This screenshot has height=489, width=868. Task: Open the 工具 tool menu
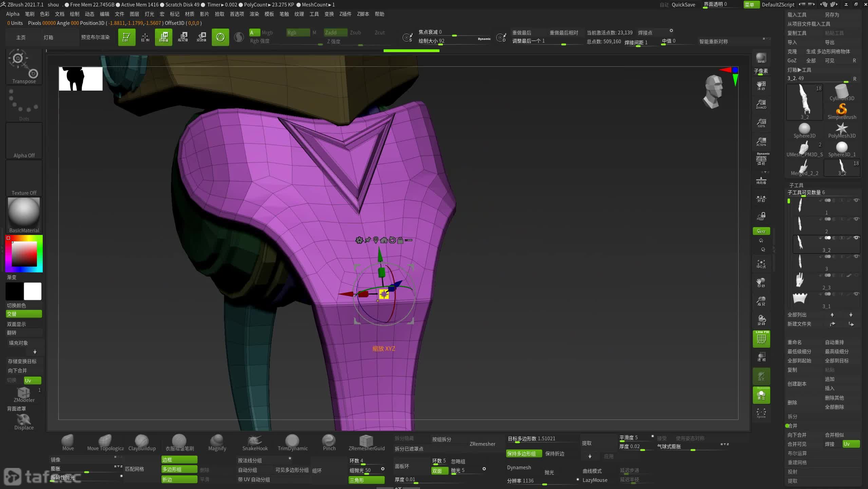click(x=314, y=14)
